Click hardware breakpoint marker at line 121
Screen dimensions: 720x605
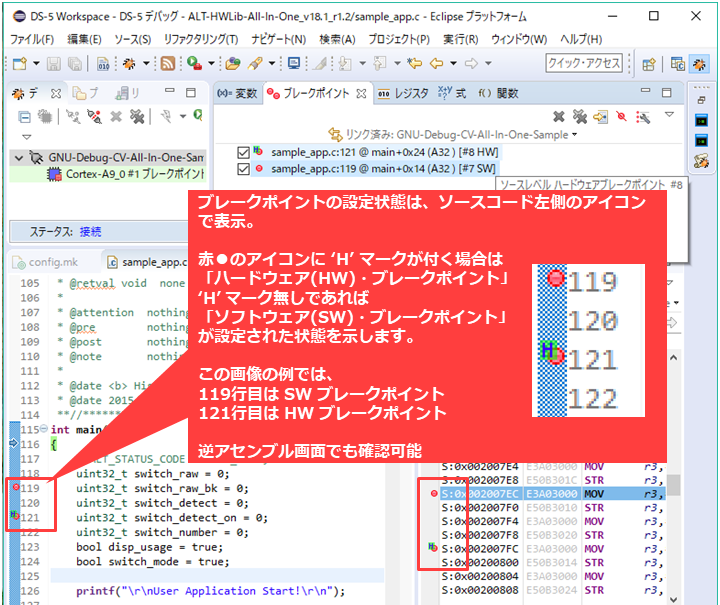click(x=15, y=515)
